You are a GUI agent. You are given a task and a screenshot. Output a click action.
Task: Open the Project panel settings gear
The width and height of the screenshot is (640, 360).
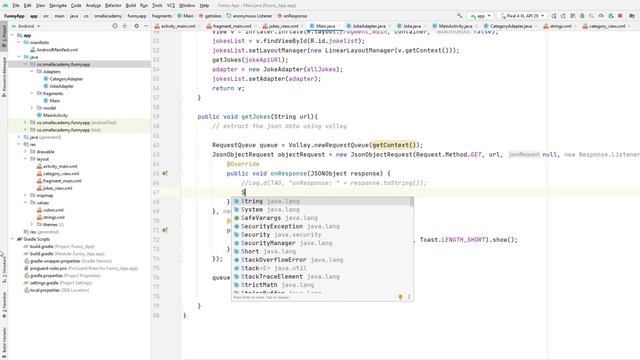point(136,26)
